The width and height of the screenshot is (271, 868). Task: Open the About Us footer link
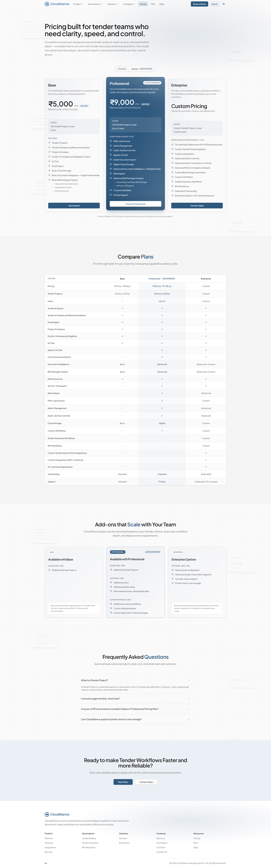click(161, 838)
